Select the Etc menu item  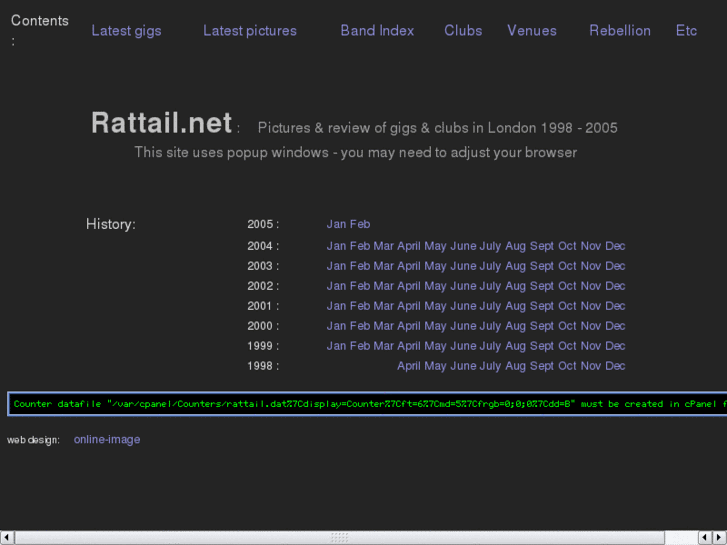tap(686, 31)
